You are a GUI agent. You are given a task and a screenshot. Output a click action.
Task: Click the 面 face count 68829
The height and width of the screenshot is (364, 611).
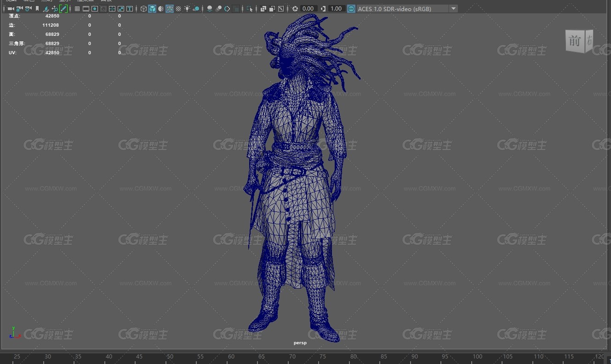52,34
